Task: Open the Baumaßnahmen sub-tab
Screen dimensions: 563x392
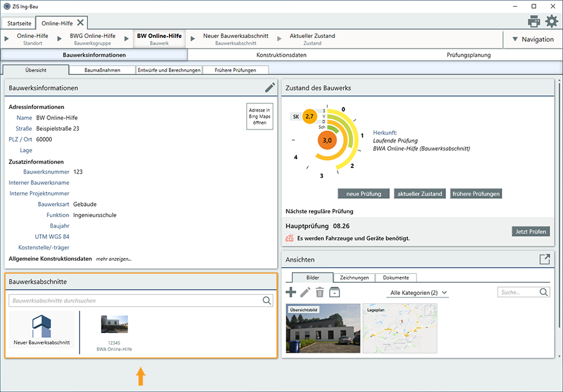Action: (x=102, y=70)
